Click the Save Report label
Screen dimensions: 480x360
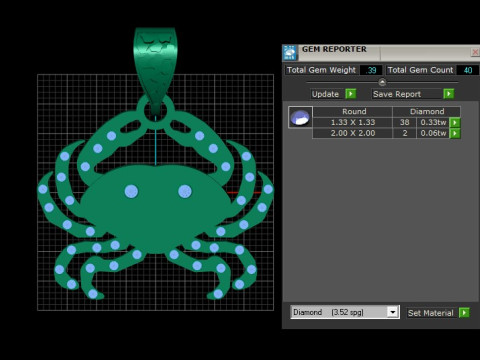[397, 94]
